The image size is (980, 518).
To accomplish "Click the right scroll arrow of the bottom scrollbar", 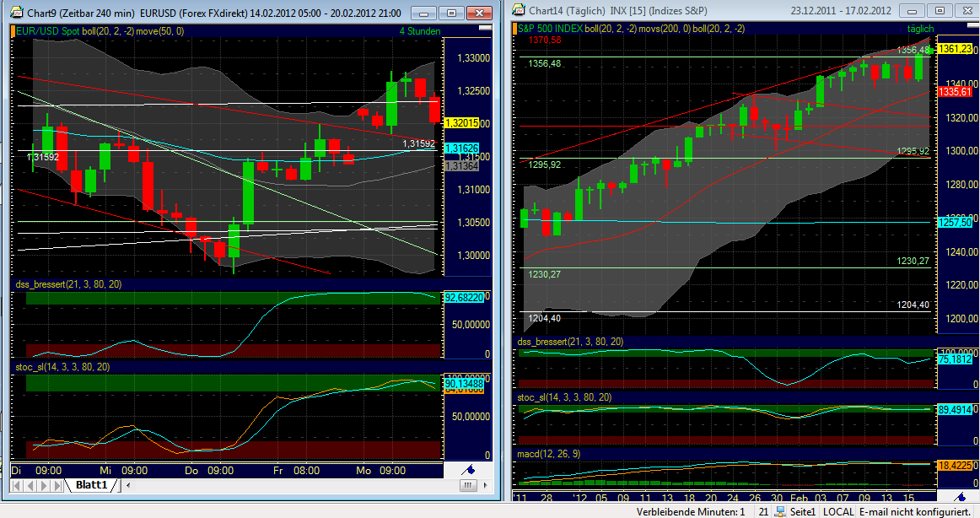I will pyautogui.click(x=485, y=485).
